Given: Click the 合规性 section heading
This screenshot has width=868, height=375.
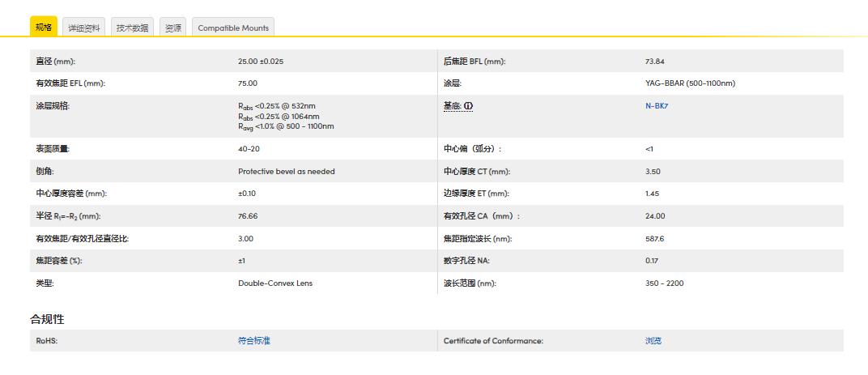Looking at the screenshot, I should tap(47, 319).
